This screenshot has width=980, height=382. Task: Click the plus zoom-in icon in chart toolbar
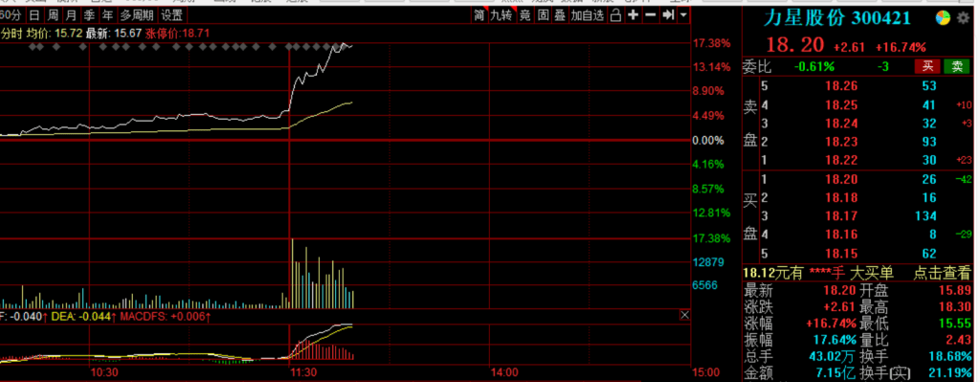634,15
